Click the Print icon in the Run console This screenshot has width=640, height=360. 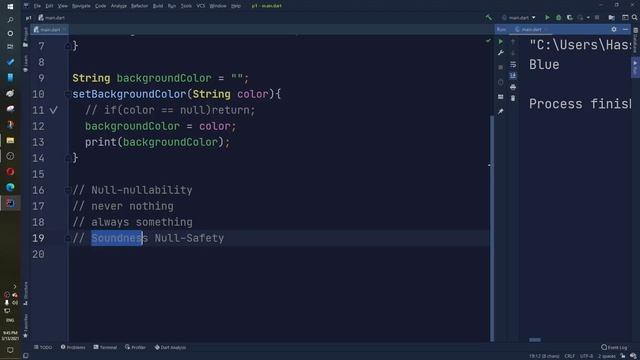(513, 87)
